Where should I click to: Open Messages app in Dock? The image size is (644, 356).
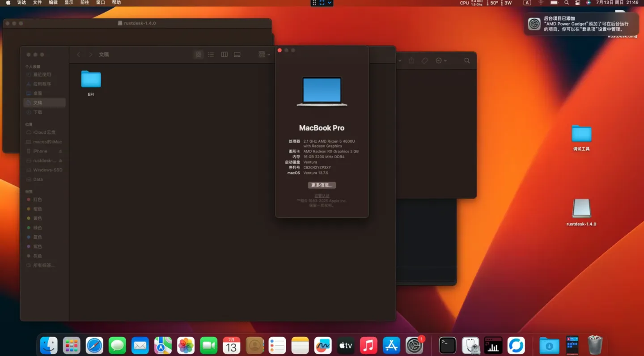117,345
